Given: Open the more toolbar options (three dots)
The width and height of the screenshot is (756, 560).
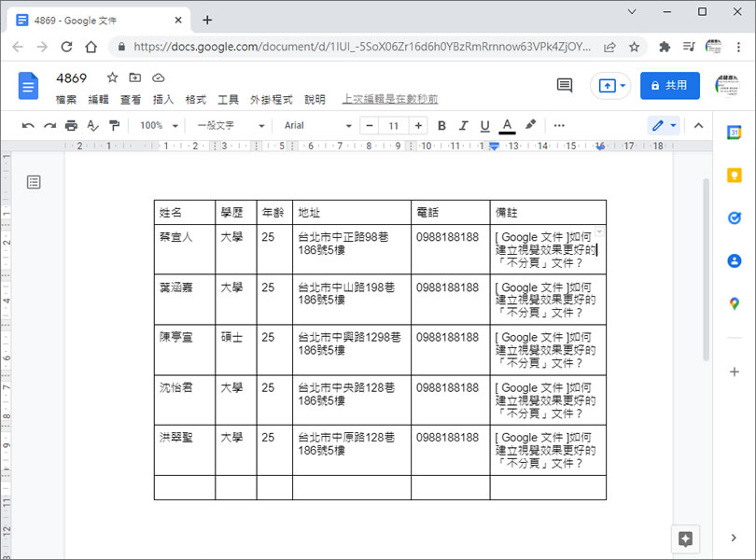Looking at the screenshot, I should click(559, 125).
